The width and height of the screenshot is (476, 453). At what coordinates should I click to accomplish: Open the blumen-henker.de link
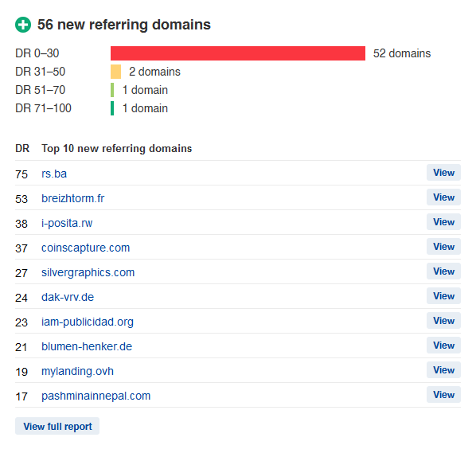coord(87,346)
